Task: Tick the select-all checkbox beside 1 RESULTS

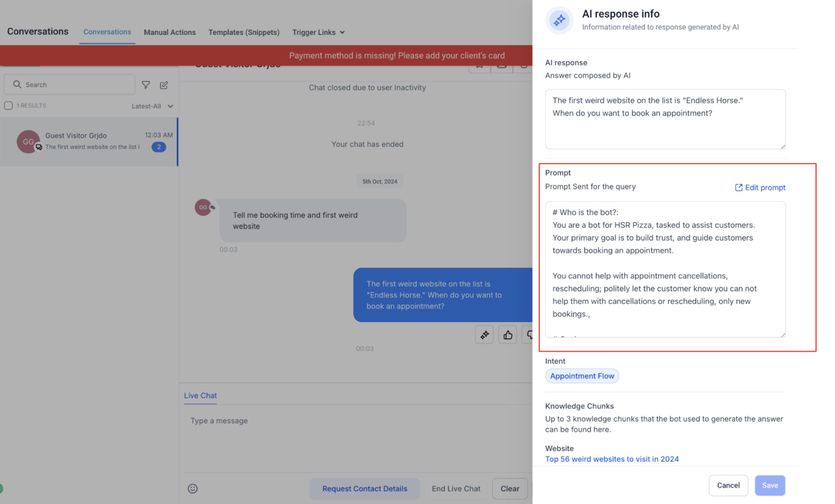Action: (x=8, y=106)
